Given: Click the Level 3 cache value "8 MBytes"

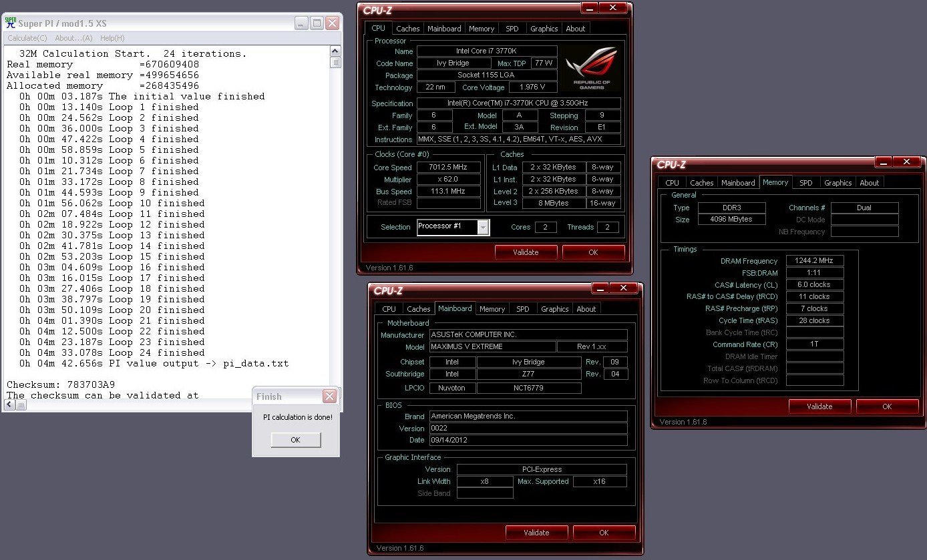Looking at the screenshot, I should 554,203.
